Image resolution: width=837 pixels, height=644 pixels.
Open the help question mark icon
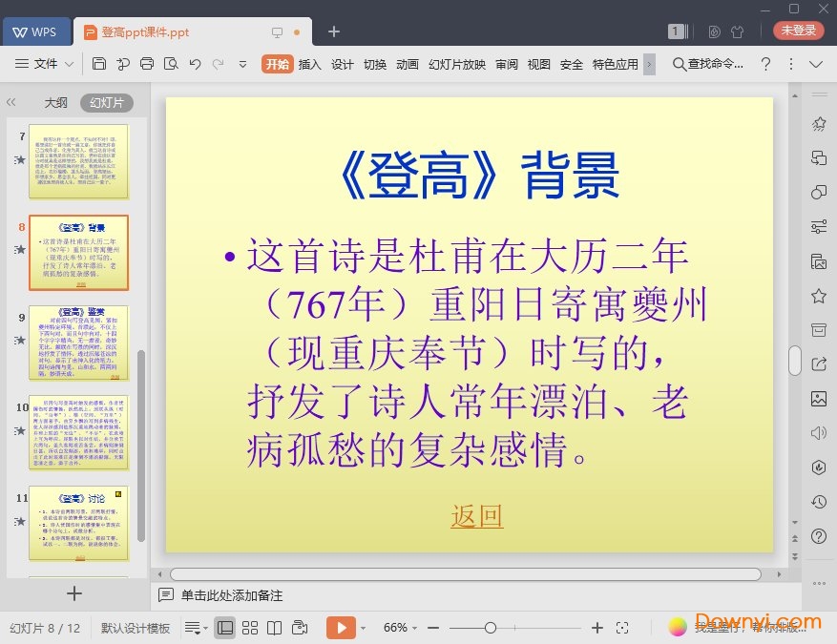[x=764, y=64]
